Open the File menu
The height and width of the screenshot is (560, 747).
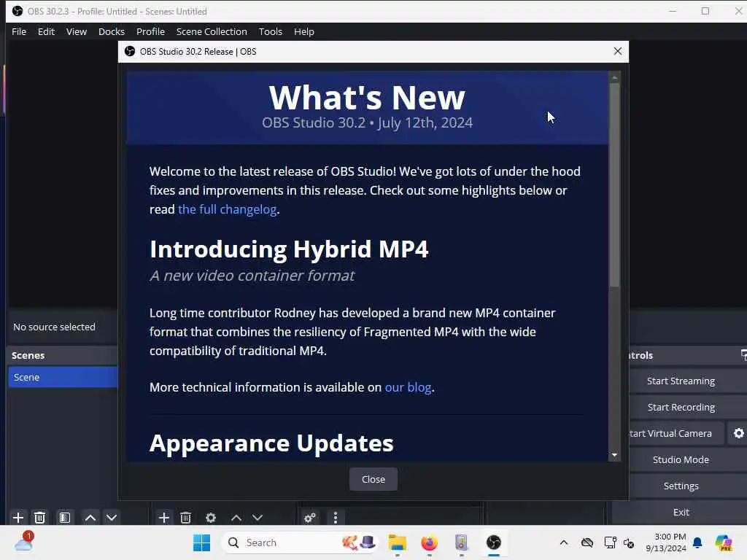[19, 31]
